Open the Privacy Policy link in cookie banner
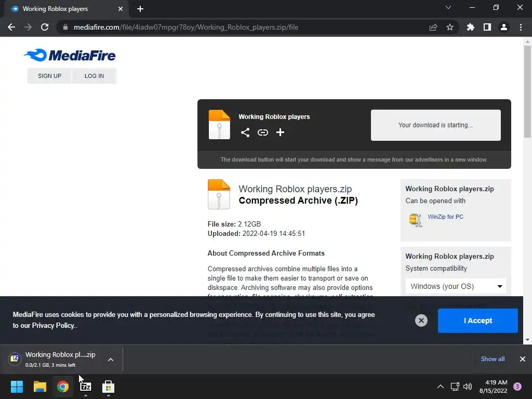 53,325
